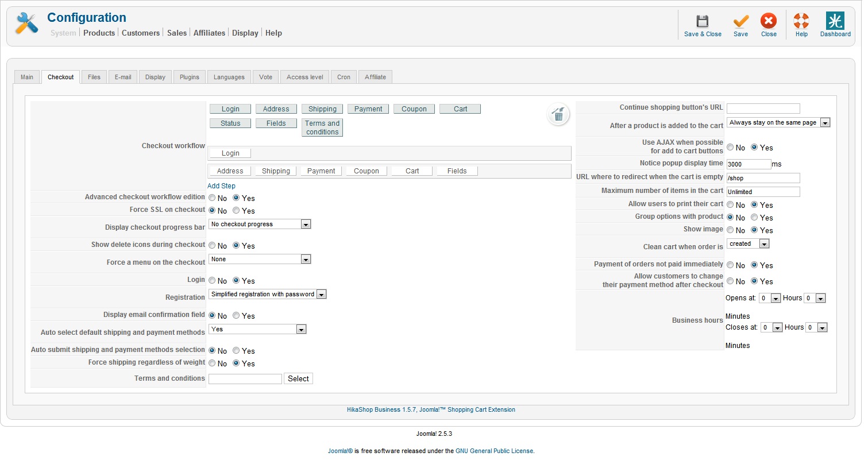Click the Save checkmark icon
The height and width of the screenshot is (468, 868).
coord(740,21)
